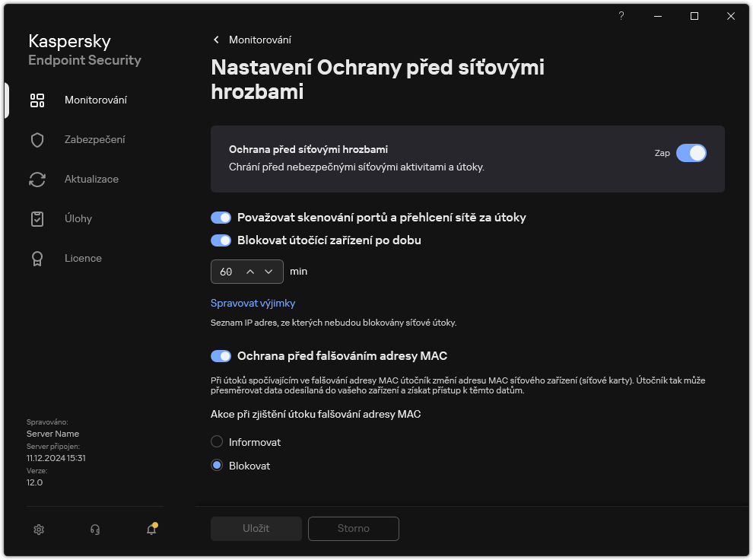753x560 pixels.
Task: Open the Úlohy tasks icon
Action: click(37, 218)
